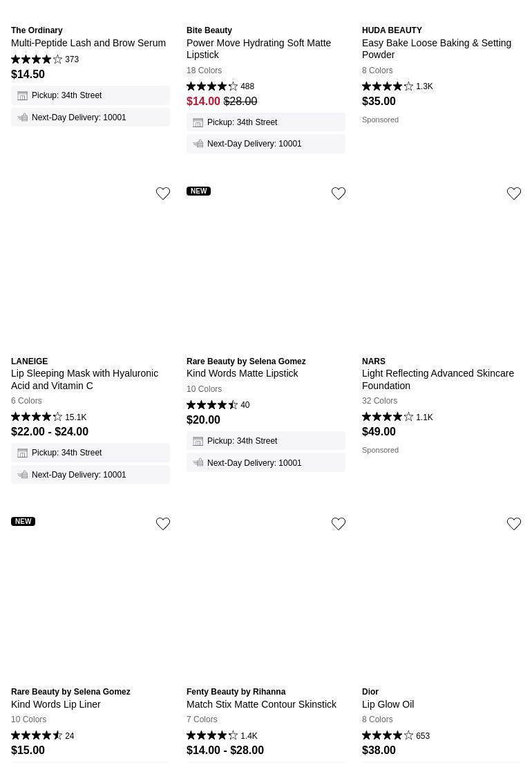Select Pickup: 34th Street for The Ordinary serum
Image resolution: width=532 pixels, height=763 pixels.
tap(66, 95)
